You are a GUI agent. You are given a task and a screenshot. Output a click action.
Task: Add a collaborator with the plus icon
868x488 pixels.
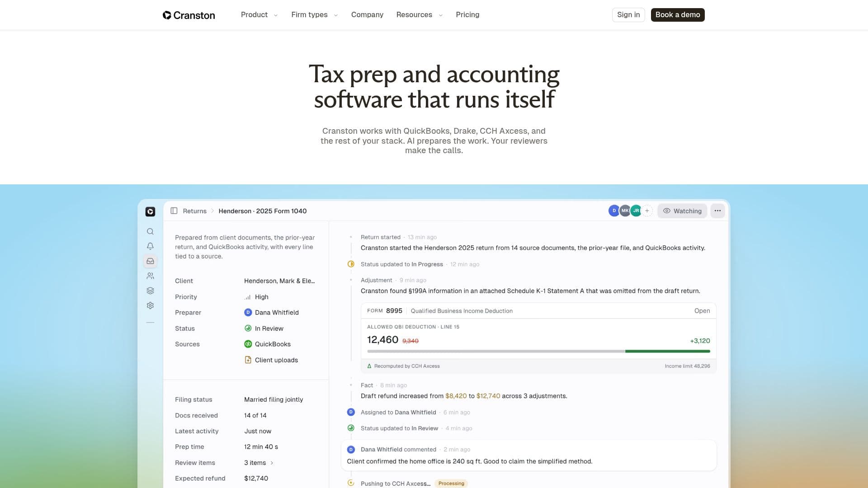[647, 211]
